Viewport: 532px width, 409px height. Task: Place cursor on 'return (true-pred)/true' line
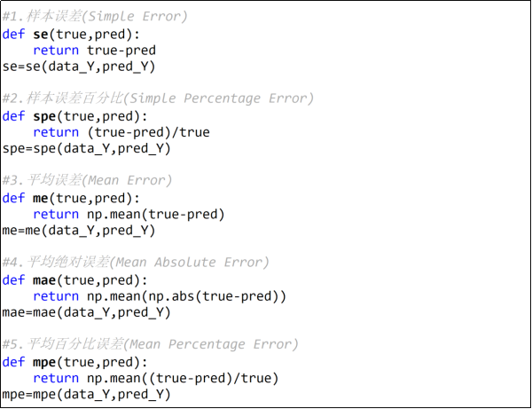121,132
